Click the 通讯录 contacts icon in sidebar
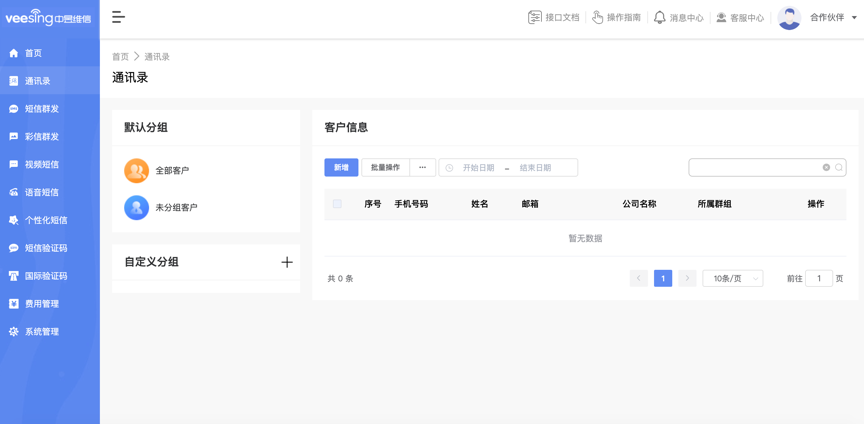 [14, 81]
